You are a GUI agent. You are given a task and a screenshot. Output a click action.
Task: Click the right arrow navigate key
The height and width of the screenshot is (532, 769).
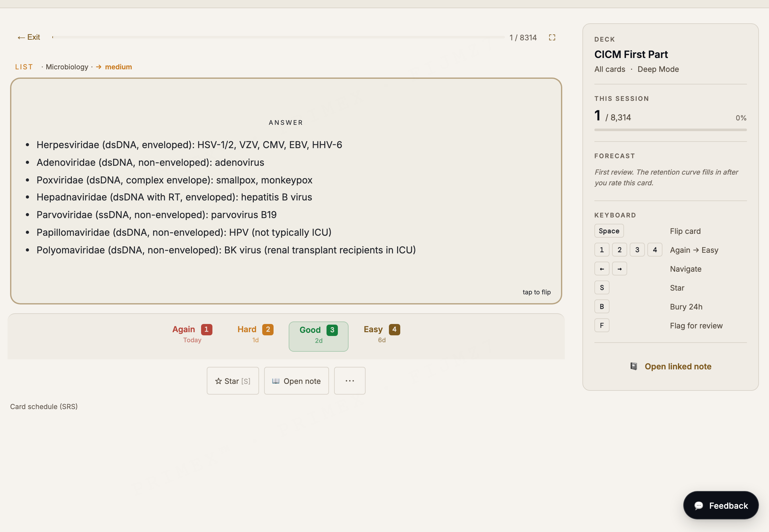tap(619, 269)
